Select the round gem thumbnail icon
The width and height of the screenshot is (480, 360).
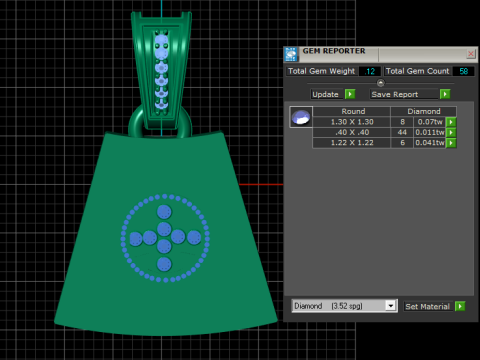301,117
